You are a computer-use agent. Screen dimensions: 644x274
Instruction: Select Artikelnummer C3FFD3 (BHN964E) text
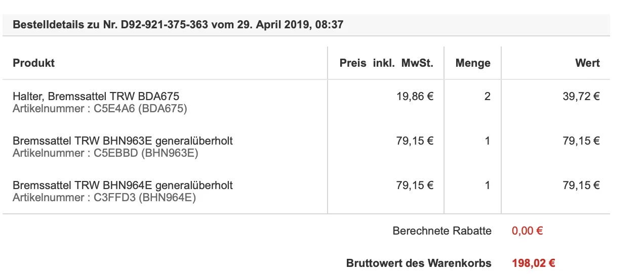coord(104,198)
